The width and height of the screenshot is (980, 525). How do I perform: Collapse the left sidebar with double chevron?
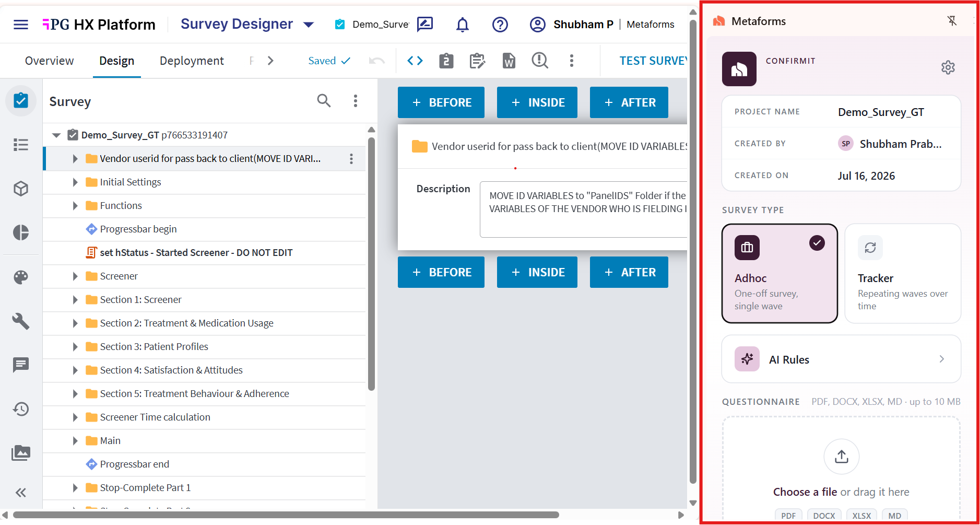click(21, 493)
